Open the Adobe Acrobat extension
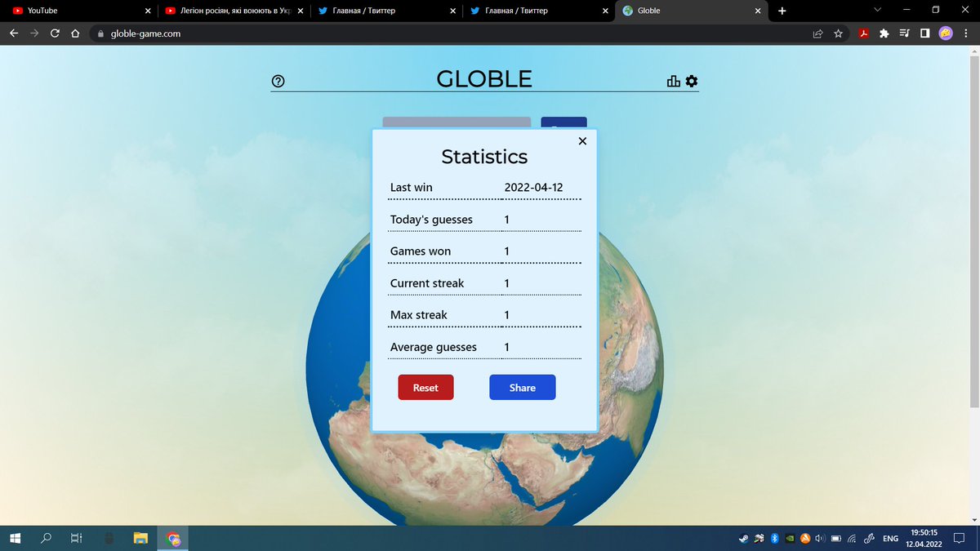This screenshot has width=980, height=551. (x=862, y=33)
